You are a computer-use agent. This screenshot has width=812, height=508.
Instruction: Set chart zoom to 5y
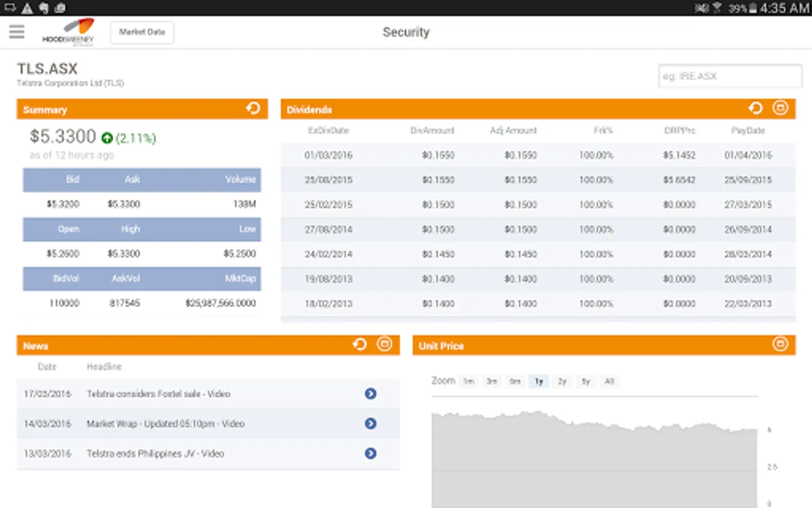(x=586, y=382)
